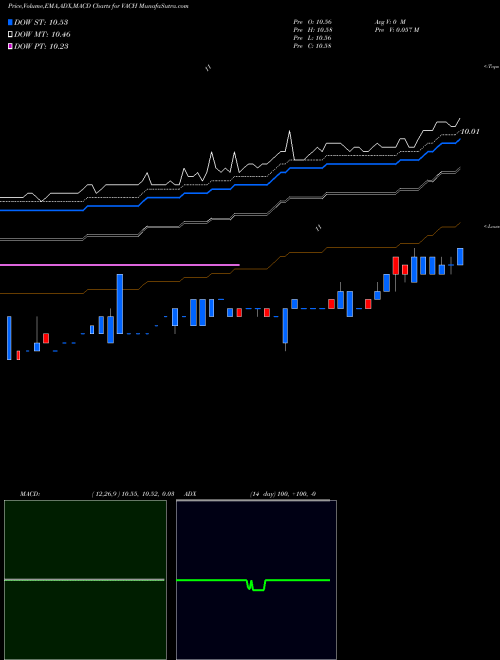The width and height of the screenshot is (500, 660).
Task: Click the 'Pre H: 10.58' value
Action: 312,30
